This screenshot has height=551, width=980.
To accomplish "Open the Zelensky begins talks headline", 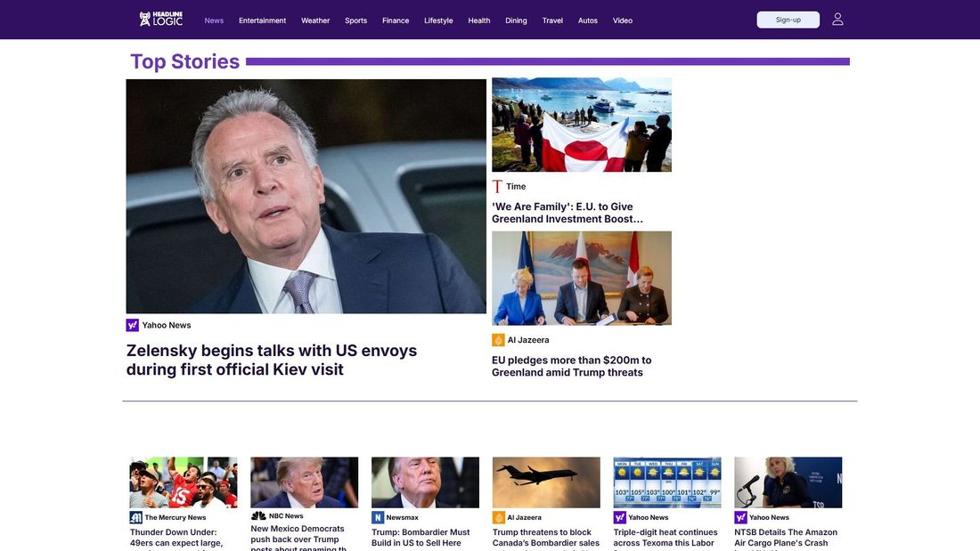I will 271,360.
